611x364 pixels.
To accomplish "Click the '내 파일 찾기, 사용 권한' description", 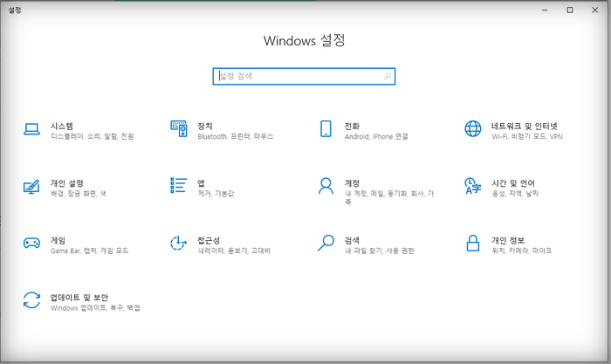I will [x=380, y=251].
